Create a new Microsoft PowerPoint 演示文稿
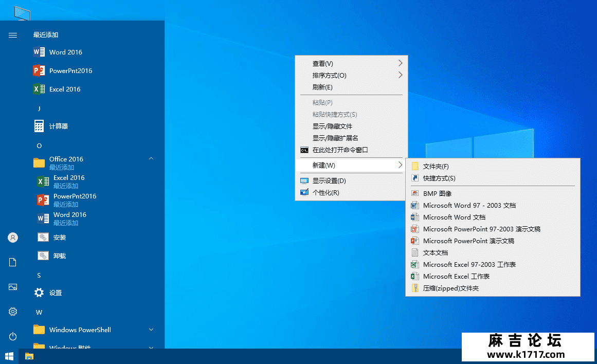This screenshot has height=364, width=597. point(493,241)
